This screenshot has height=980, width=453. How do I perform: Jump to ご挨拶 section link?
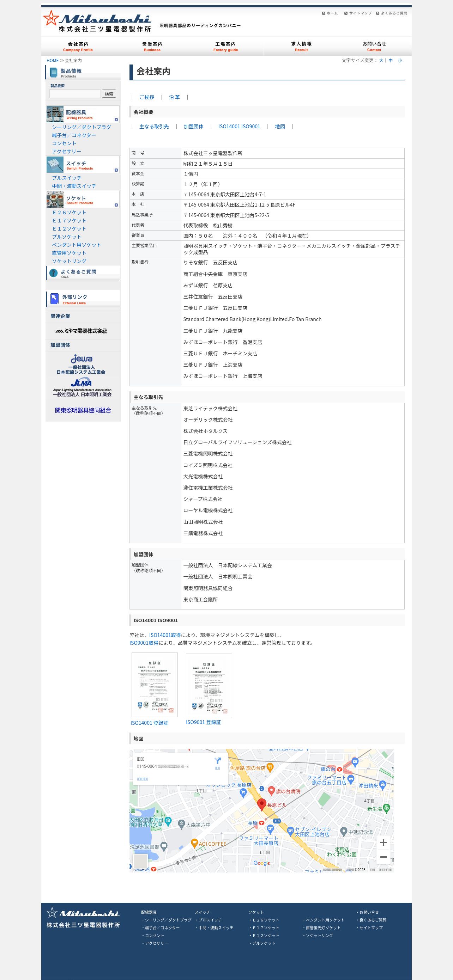[x=146, y=97]
